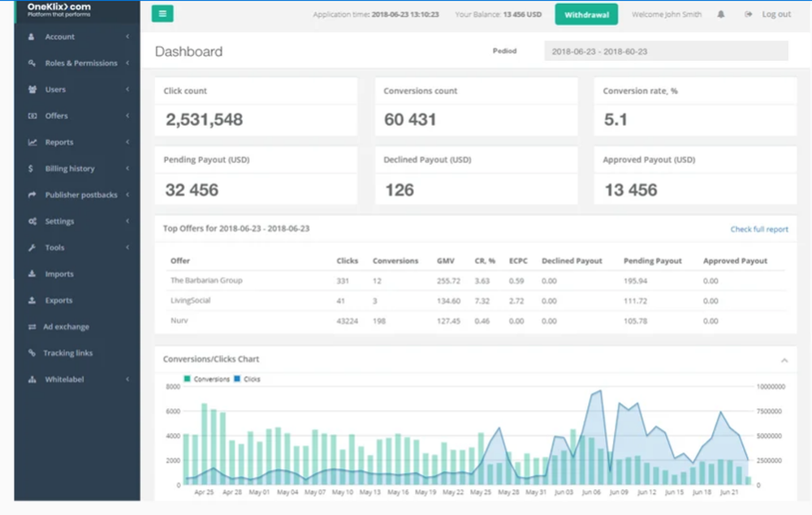
Task: Click the Roles & Permissions key icon
Action: [x=32, y=63]
